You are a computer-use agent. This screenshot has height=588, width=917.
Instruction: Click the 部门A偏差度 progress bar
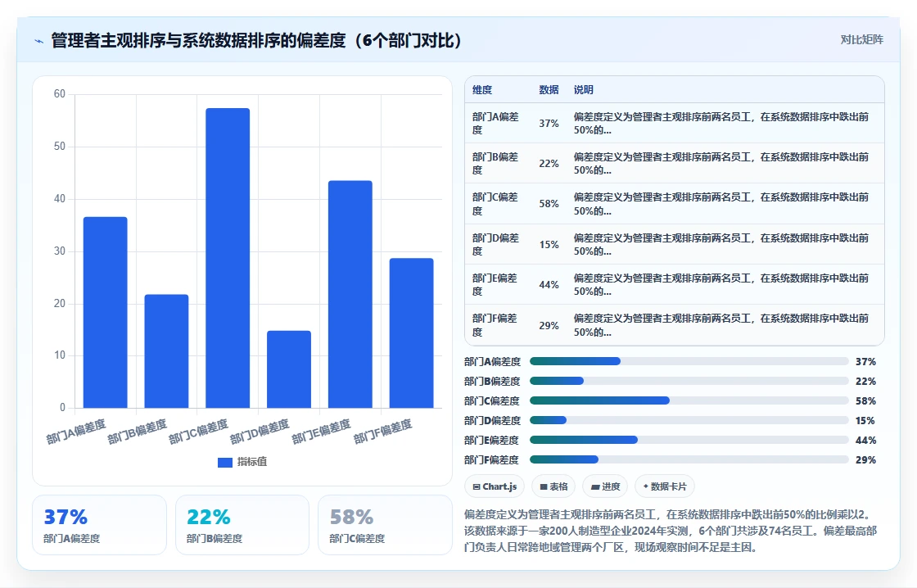pyautogui.click(x=689, y=362)
